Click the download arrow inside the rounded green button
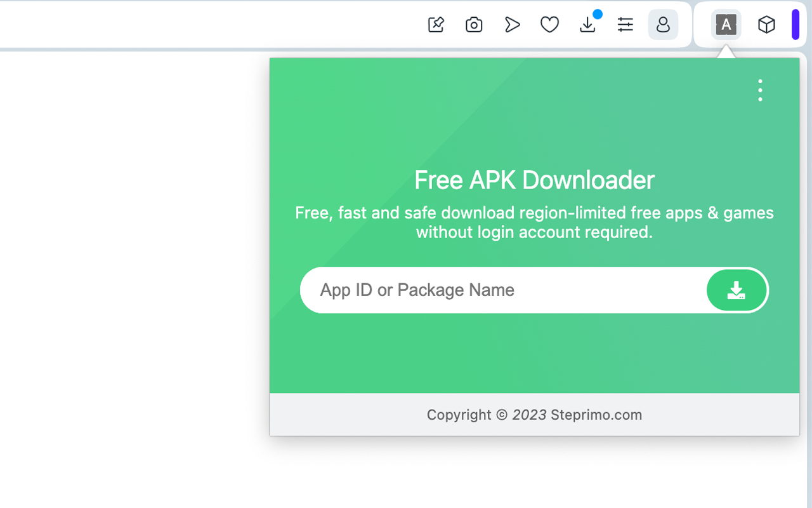 (737, 290)
